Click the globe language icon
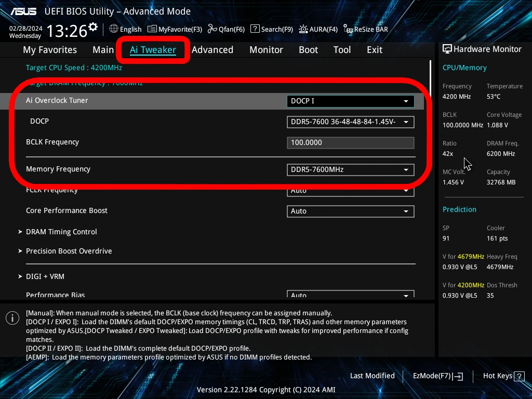 click(114, 29)
